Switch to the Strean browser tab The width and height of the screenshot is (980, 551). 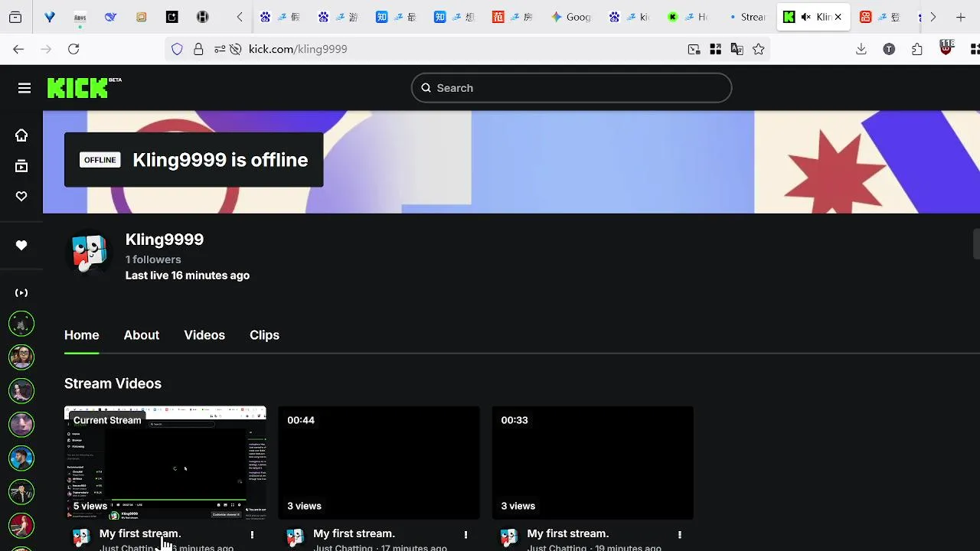[746, 17]
